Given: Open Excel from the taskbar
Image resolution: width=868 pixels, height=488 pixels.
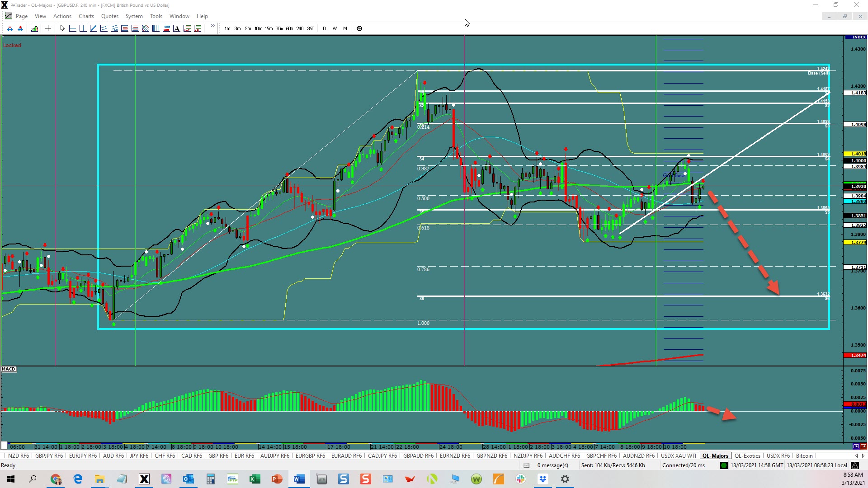Looking at the screenshot, I should (255, 479).
